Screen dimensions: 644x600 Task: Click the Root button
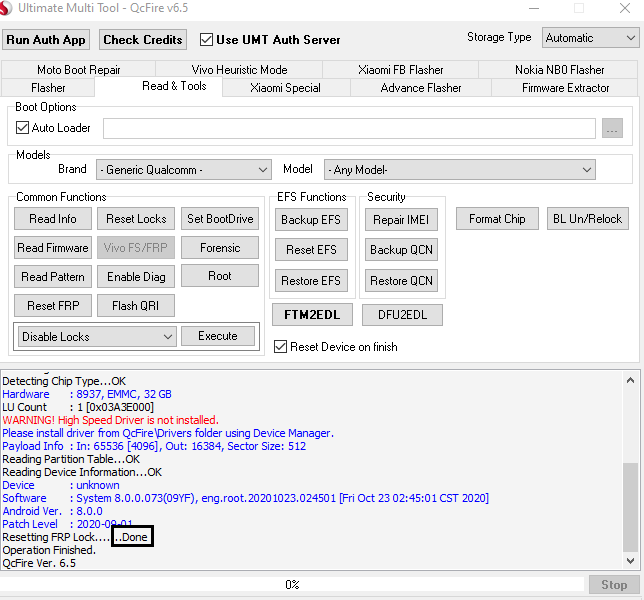220,276
